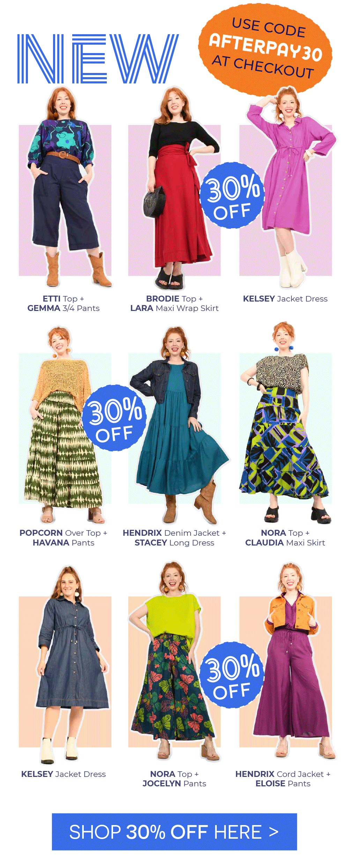Click the SHOP 30% OFF HERE button
349x868 pixels.
174,832
